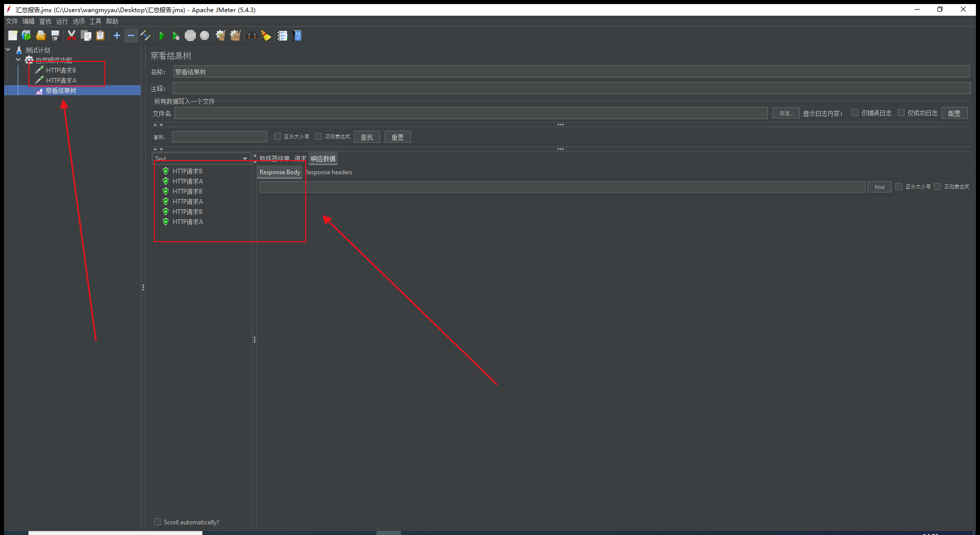The image size is (980, 535).
Task: Open the function helper dialog
Action: pos(282,35)
